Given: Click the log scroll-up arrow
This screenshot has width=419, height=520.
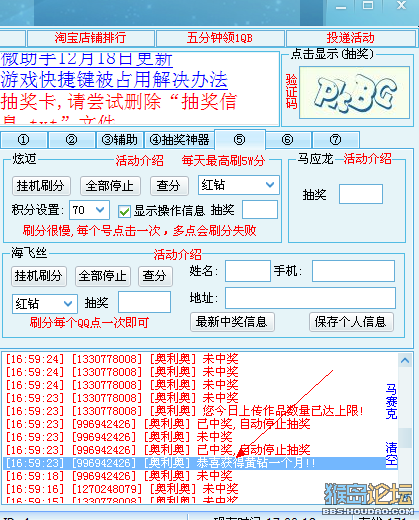Looking at the screenshot, I should (x=405, y=361).
